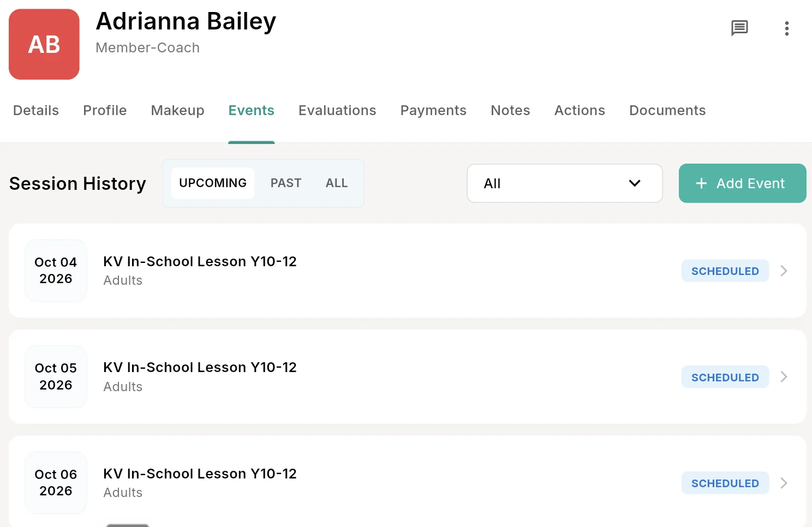Click the SCHEDULED badge for Oct 05
The width and height of the screenshot is (812, 527).
(725, 377)
